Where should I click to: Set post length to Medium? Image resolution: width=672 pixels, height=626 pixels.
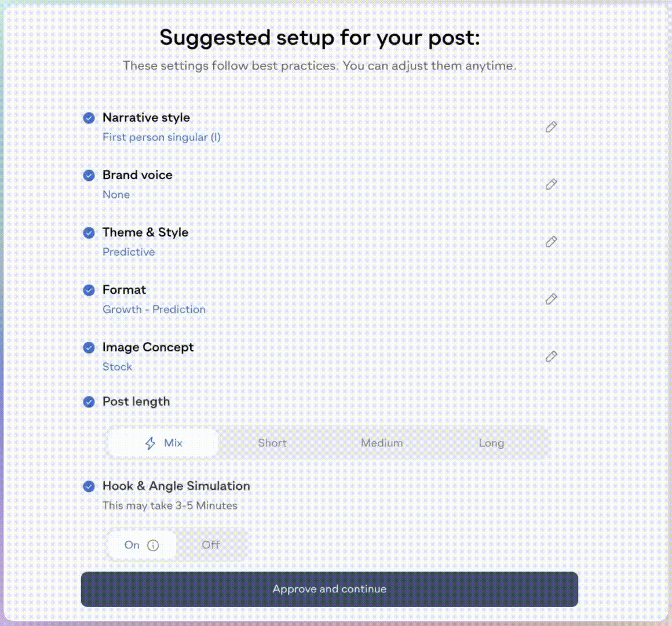coord(382,443)
